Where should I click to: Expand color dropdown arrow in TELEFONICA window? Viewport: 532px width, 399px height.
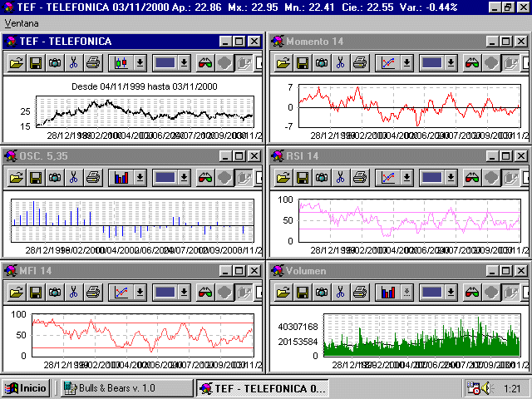184,63
